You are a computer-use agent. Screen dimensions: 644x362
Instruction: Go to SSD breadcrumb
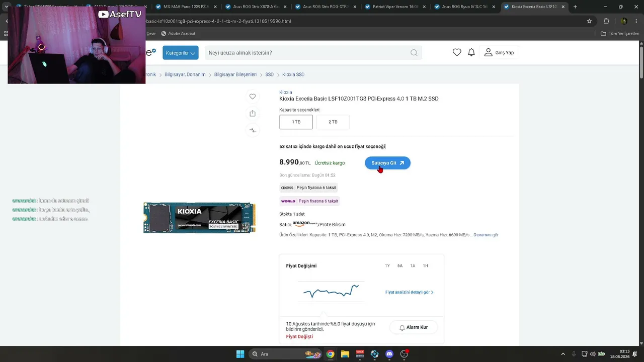269,74
